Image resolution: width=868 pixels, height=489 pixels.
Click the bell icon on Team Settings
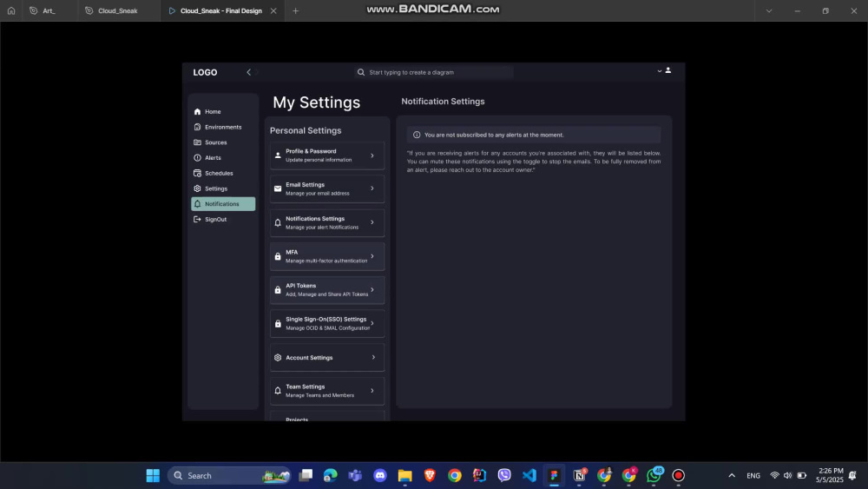[278, 391]
